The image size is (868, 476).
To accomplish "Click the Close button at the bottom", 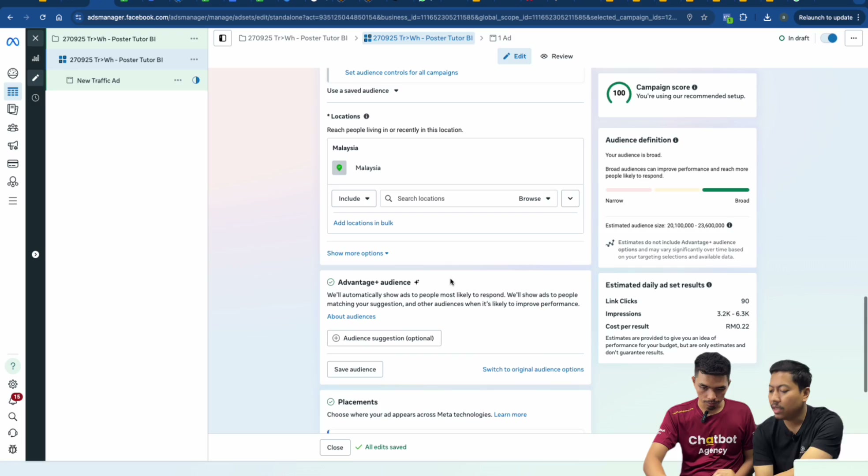I will click(335, 447).
